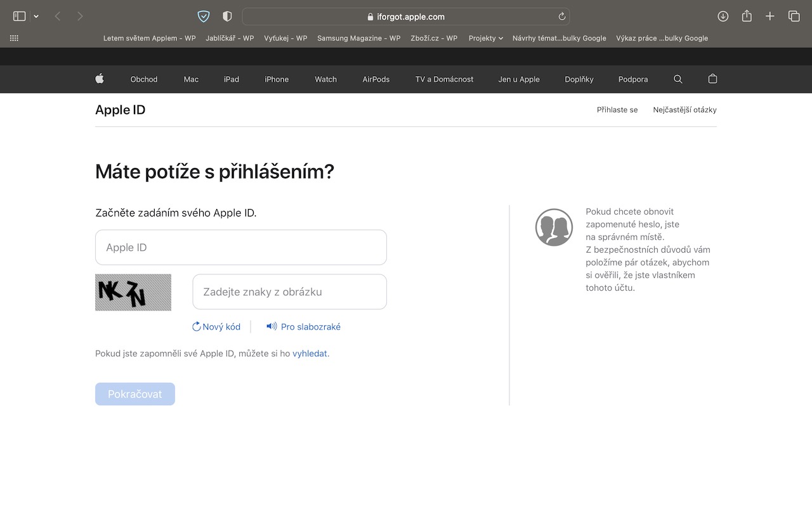
Task: Open the Podpora menu item
Action: (x=633, y=79)
